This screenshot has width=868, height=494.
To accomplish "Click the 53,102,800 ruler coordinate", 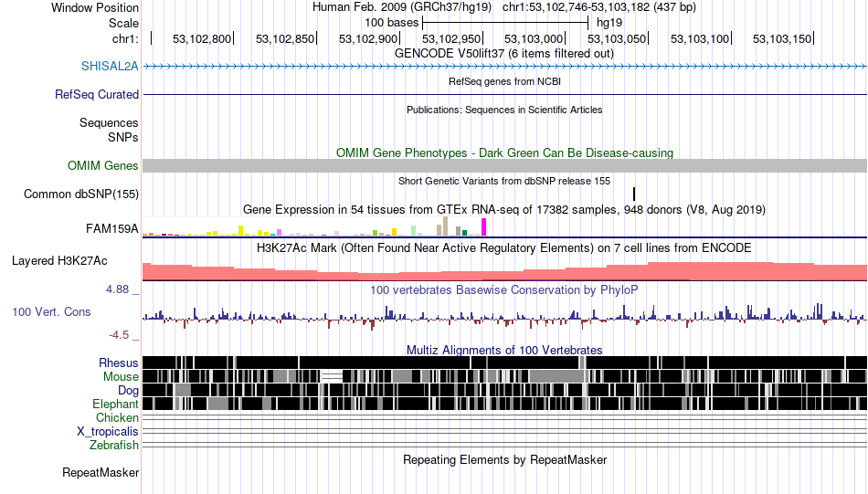I will point(202,38).
